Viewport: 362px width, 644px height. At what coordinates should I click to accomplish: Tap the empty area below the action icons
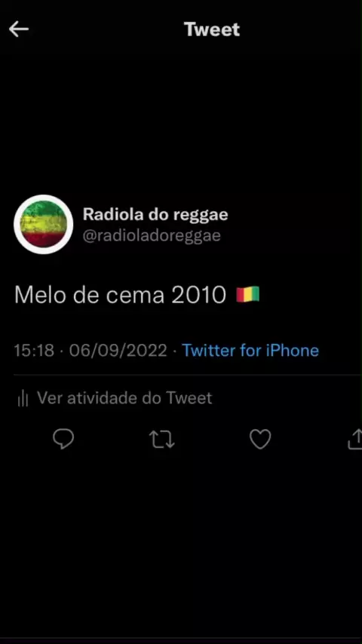click(181, 542)
